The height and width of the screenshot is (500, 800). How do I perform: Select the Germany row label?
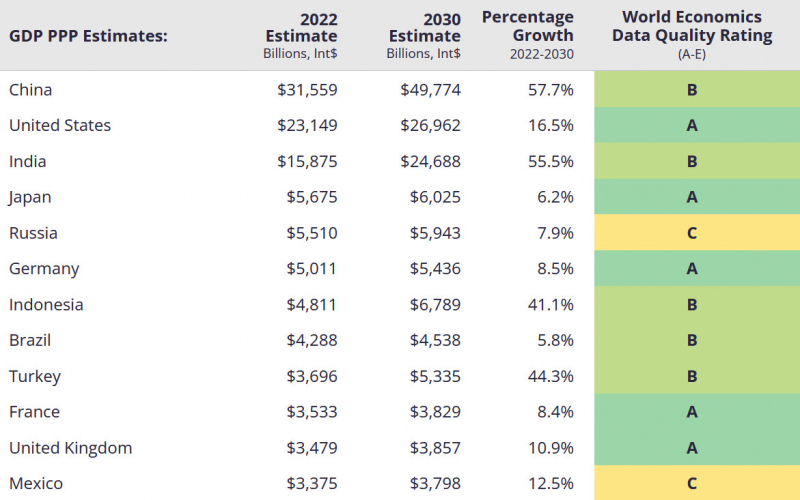pyautogui.click(x=44, y=269)
